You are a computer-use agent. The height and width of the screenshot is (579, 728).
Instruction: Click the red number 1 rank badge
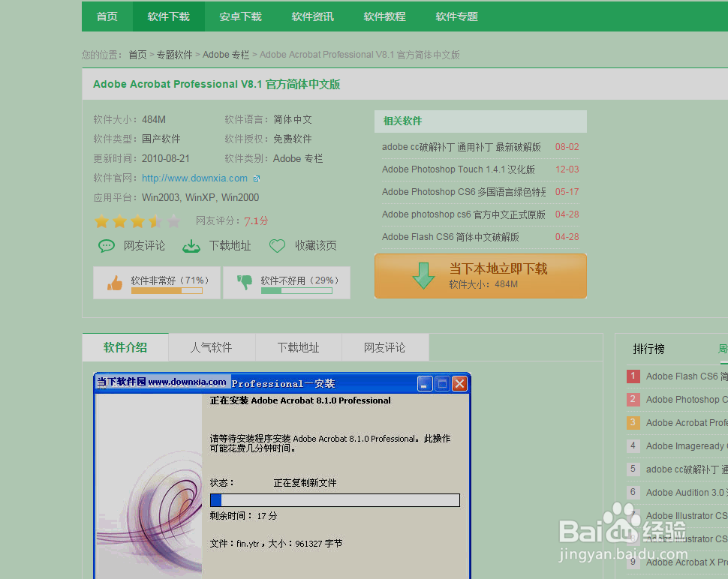click(633, 376)
